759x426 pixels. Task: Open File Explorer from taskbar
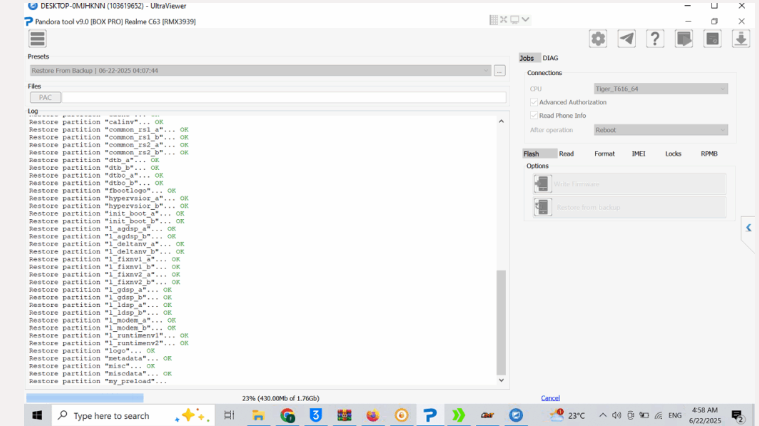click(258, 415)
